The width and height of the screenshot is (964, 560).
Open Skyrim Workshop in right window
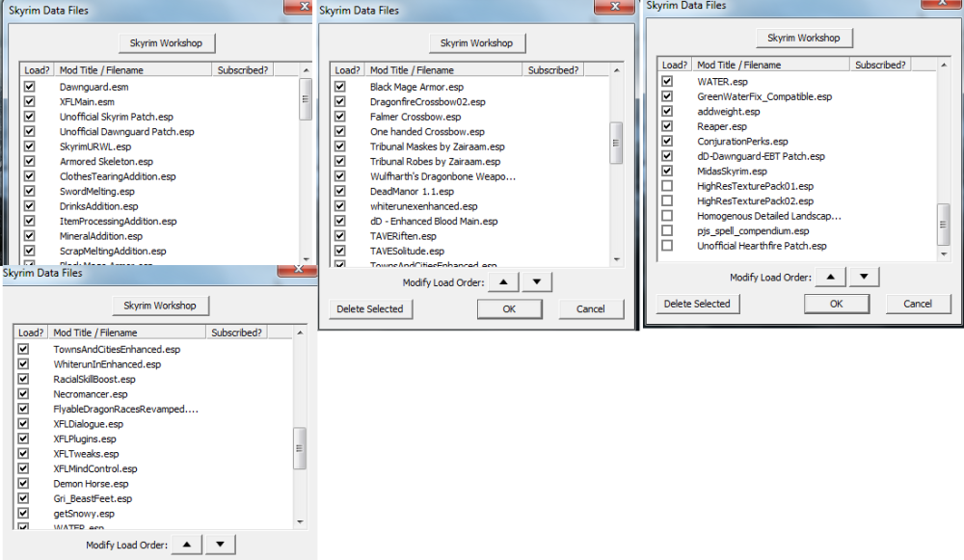point(804,39)
